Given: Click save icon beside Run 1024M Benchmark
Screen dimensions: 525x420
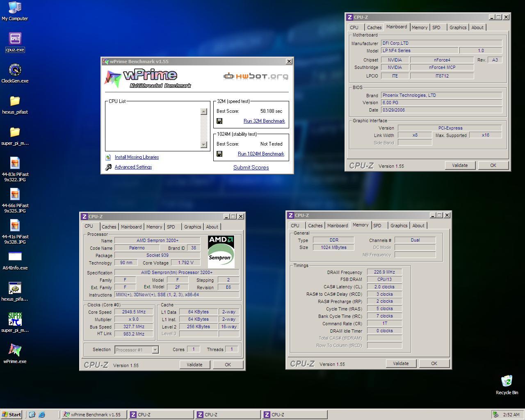Looking at the screenshot, I should coord(219,154).
